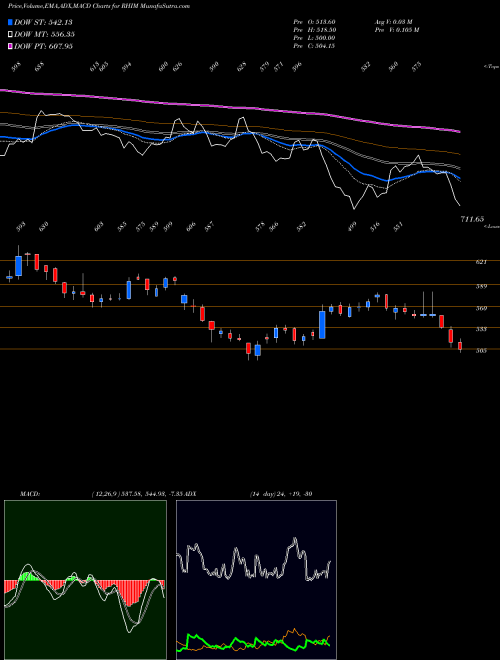Viewport: 500px width, 660px height.
Task: Click the Pre V: 0.105 M text
Action: (396, 30)
